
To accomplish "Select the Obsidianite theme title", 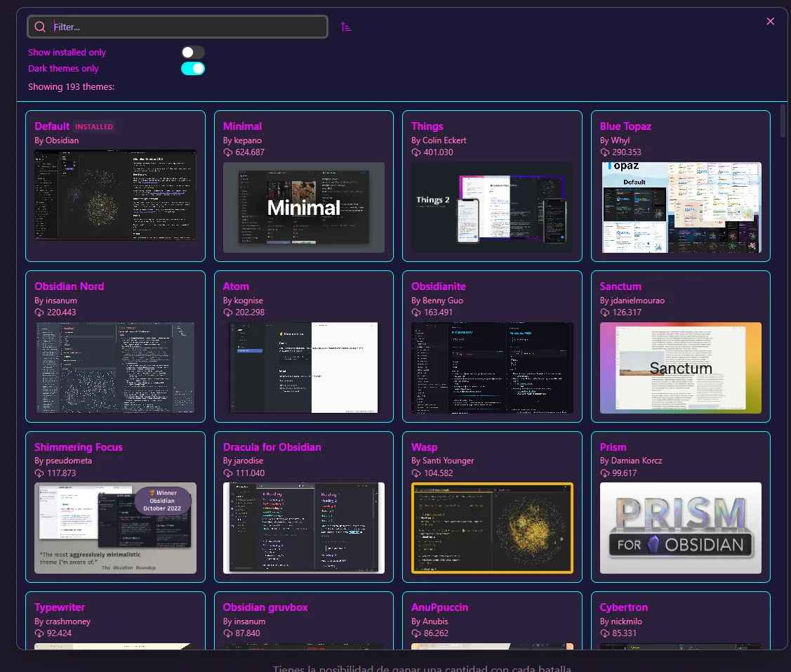I will click(438, 286).
